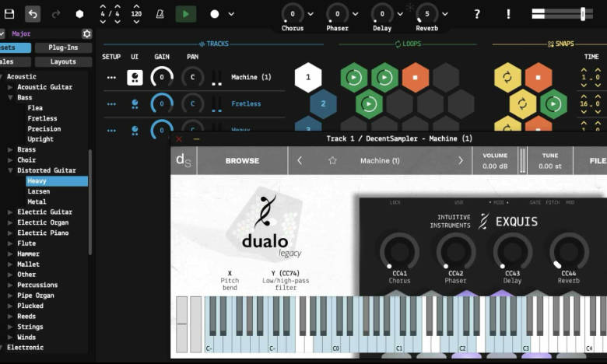The image size is (607, 364).
Task: Go to next preset with right chevron
Action: pyautogui.click(x=460, y=161)
